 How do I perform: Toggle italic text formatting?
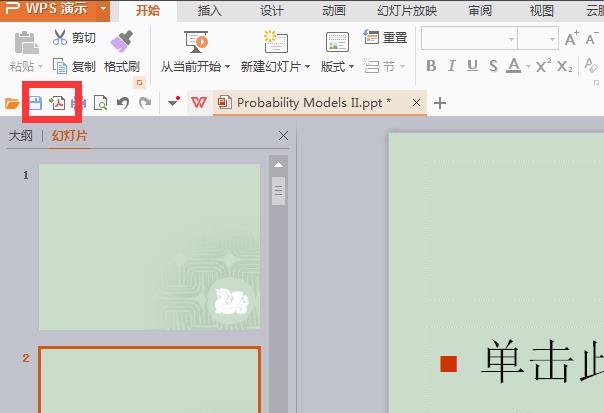point(452,66)
